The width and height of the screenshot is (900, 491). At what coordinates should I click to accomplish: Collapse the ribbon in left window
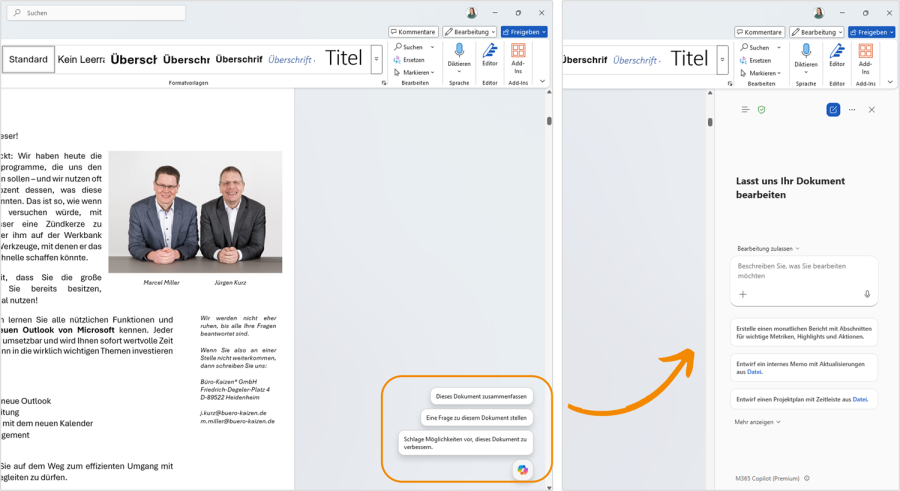(x=542, y=82)
